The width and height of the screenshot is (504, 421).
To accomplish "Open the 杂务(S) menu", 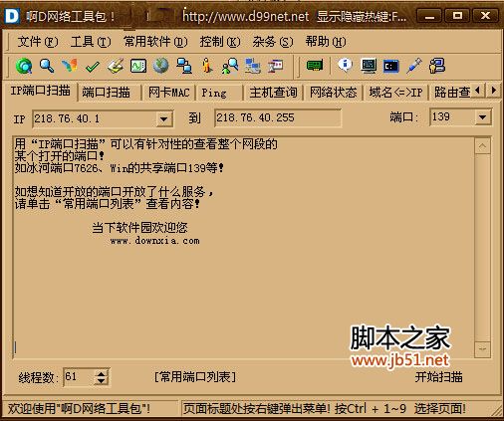I will click(x=273, y=42).
